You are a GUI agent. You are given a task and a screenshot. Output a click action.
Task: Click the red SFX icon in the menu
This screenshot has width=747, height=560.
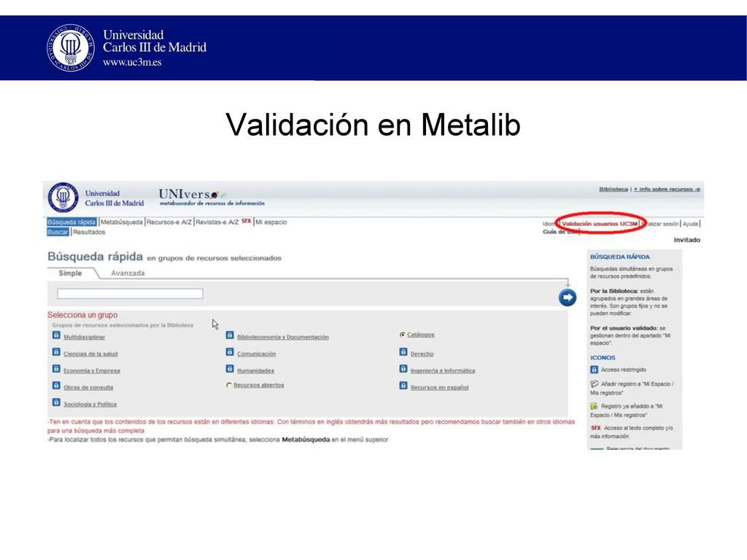coord(246,221)
